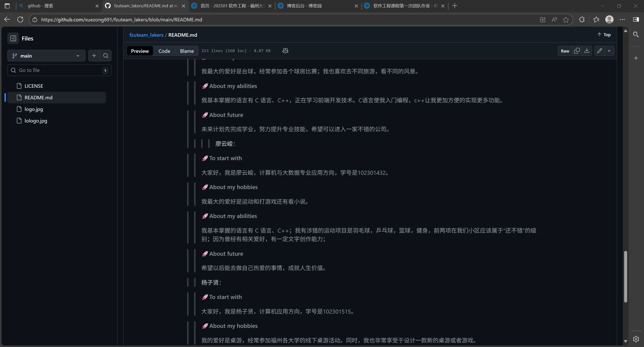Open edit options chevron beside pencil icon
644x347 pixels.
pyautogui.click(x=609, y=51)
